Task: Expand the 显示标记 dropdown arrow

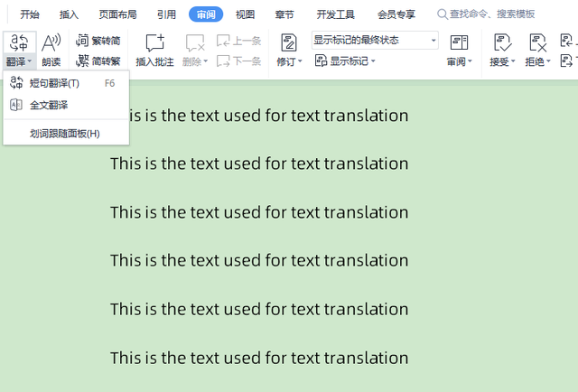Action: [x=373, y=61]
